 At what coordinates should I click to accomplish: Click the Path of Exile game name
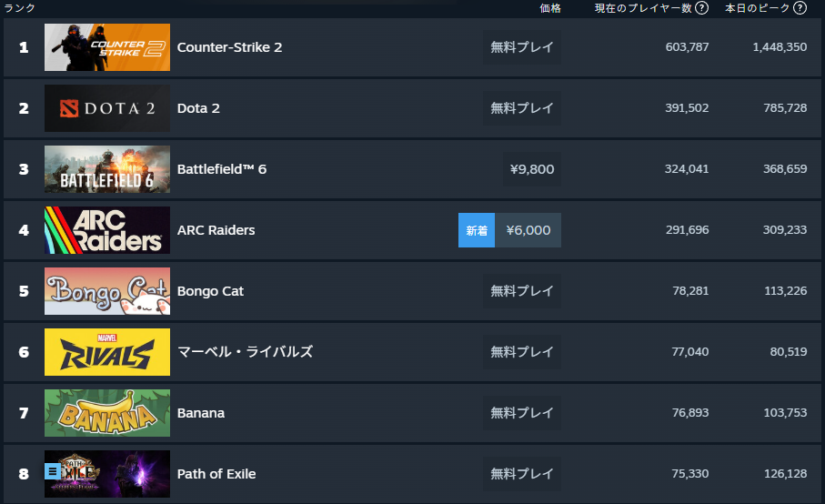[x=216, y=474]
